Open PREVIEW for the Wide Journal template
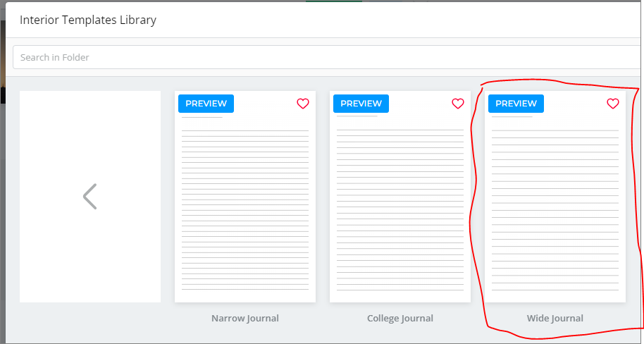The image size is (644, 344). (x=516, y=104)
